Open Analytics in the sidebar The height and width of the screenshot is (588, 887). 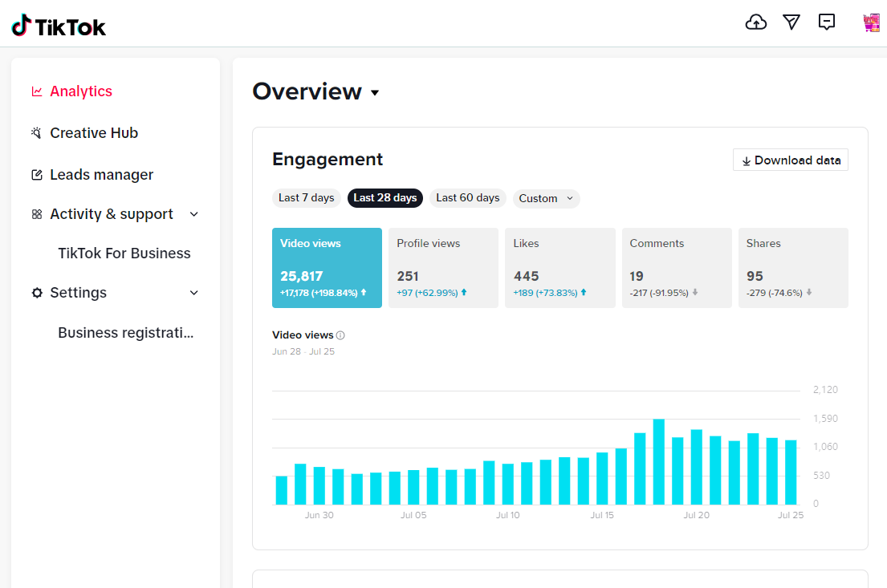tap(81, 91)
